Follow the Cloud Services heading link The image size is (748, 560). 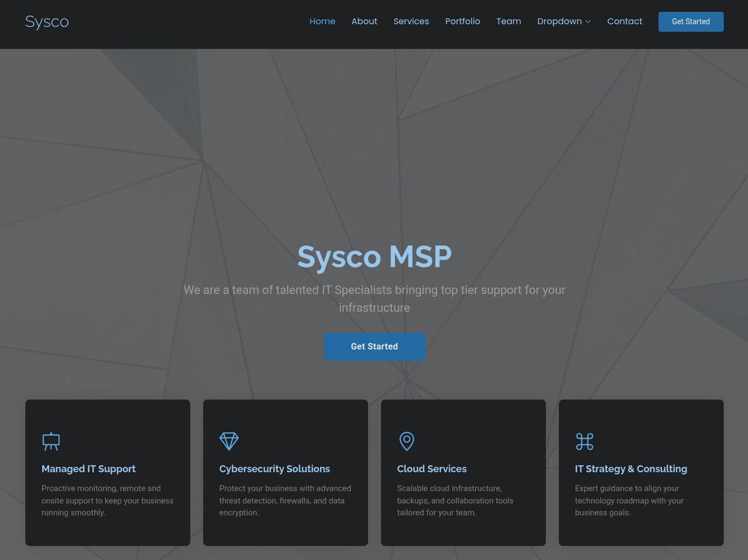432,469
